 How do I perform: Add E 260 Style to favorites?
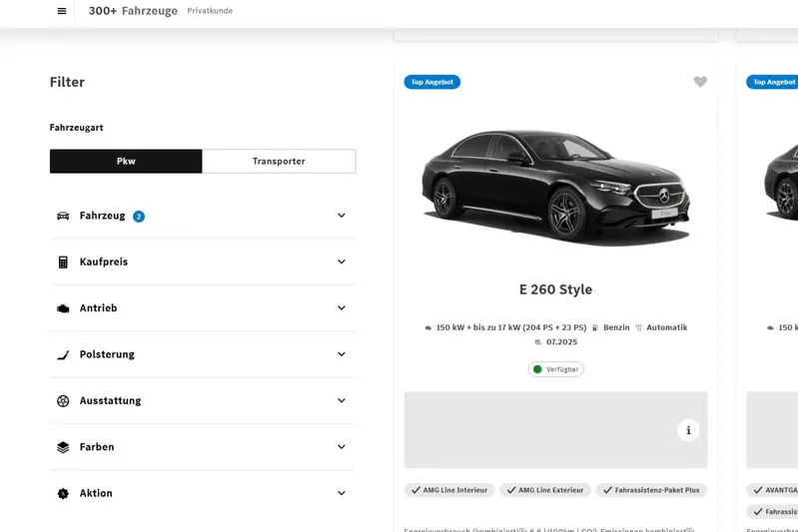[x=700, y=82]
